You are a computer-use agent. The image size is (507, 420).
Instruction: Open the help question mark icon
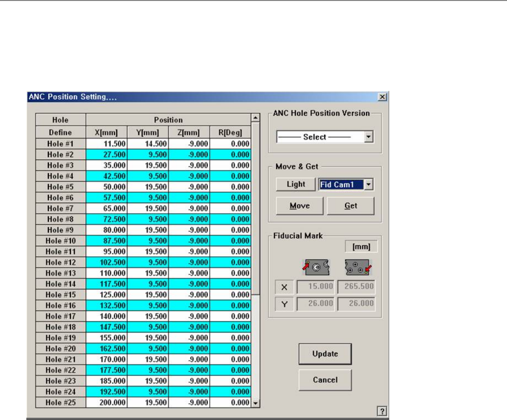382,411
